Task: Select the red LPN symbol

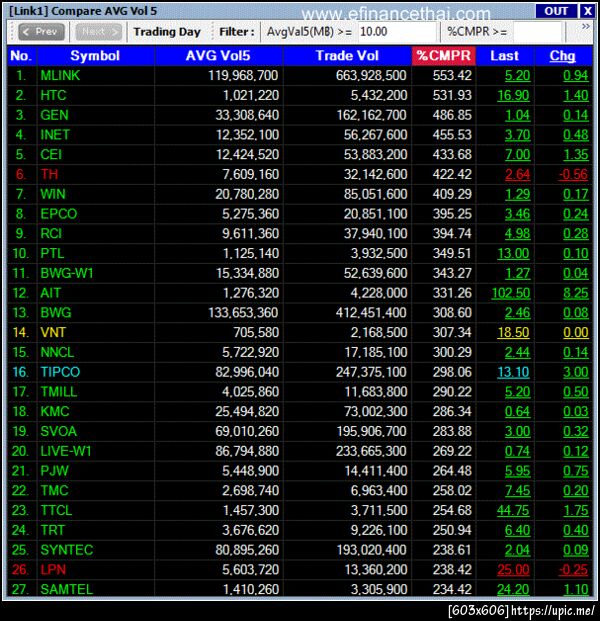Action: coord(53,570)
